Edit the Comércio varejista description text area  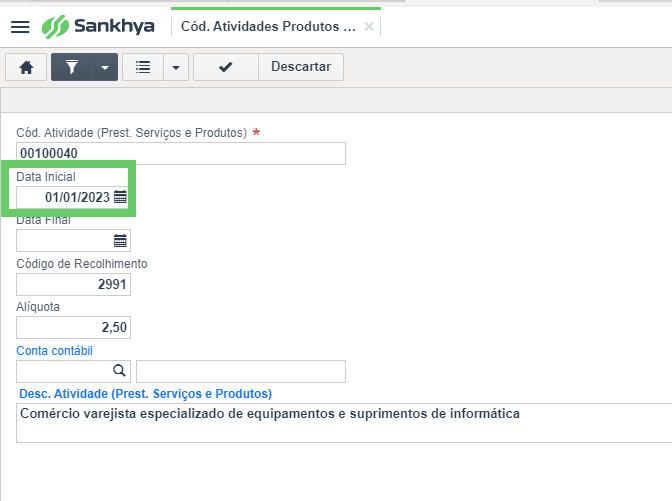coord(344,423)
